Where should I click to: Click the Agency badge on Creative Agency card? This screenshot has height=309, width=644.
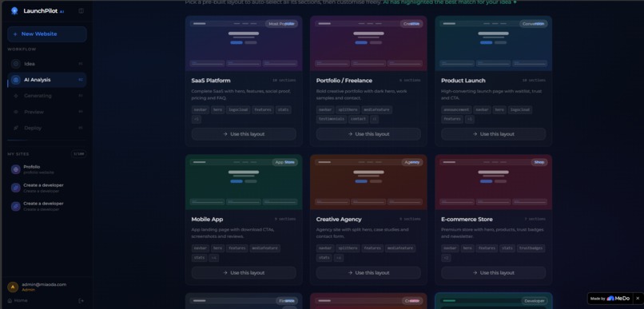(412, 163)
